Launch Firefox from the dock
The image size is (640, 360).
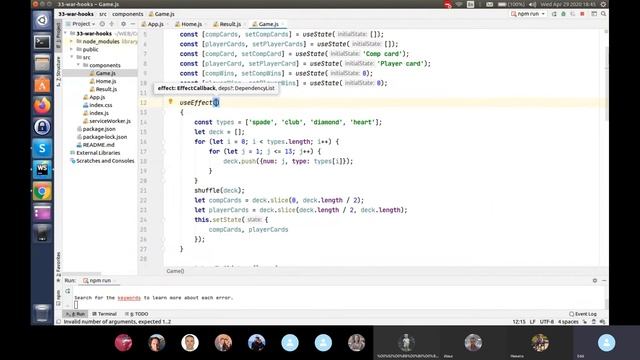(42, 106)
